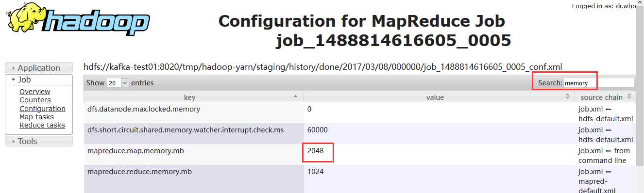Click the mapred-default.xml source chain cell
This screenshot has width=644, height=193.
(605, 180)
